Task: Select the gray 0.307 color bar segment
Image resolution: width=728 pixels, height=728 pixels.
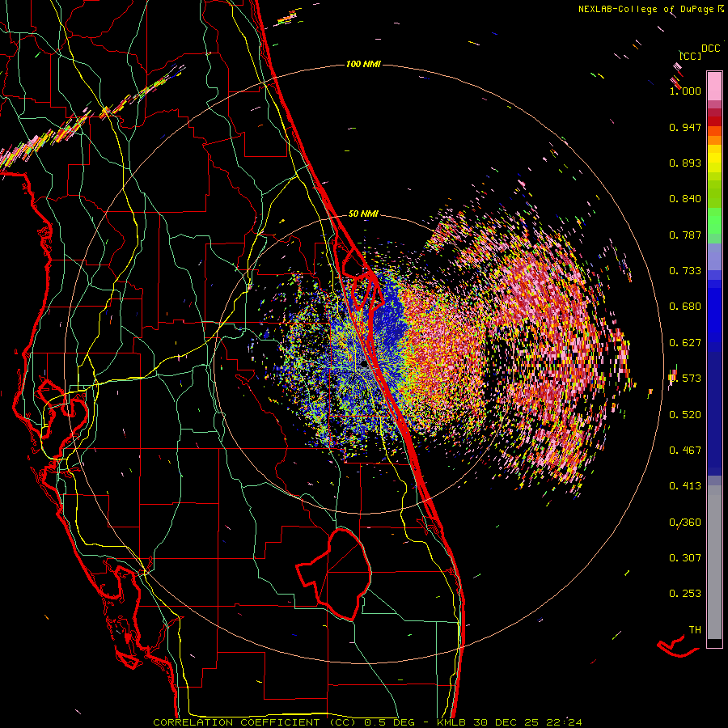Action: point(714,557)
